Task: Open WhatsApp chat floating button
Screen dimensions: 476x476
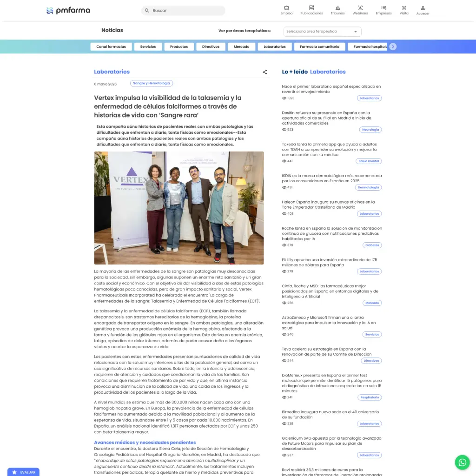Action: coord(462,462)
